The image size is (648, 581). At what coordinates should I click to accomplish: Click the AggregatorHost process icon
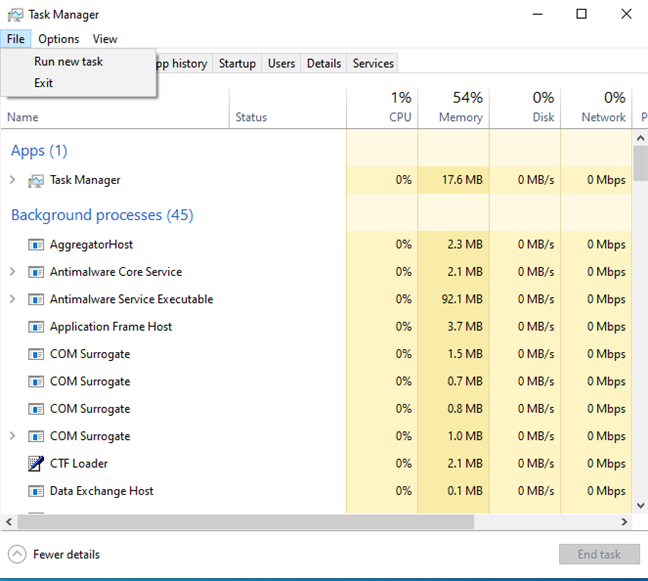pyautogui.click(x=36, y=245)
